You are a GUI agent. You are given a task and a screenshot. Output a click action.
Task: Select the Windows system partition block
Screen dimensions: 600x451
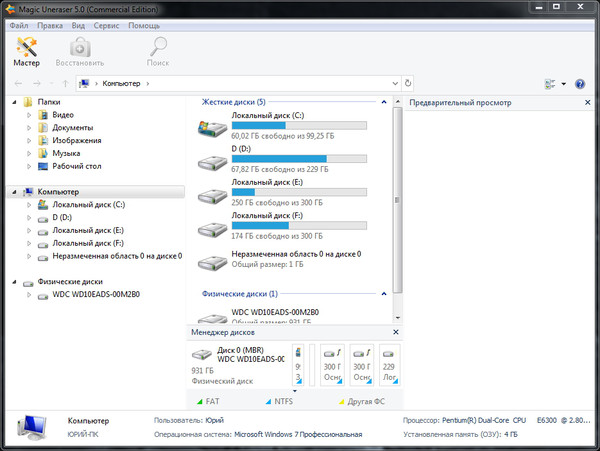tap(298, 365)
